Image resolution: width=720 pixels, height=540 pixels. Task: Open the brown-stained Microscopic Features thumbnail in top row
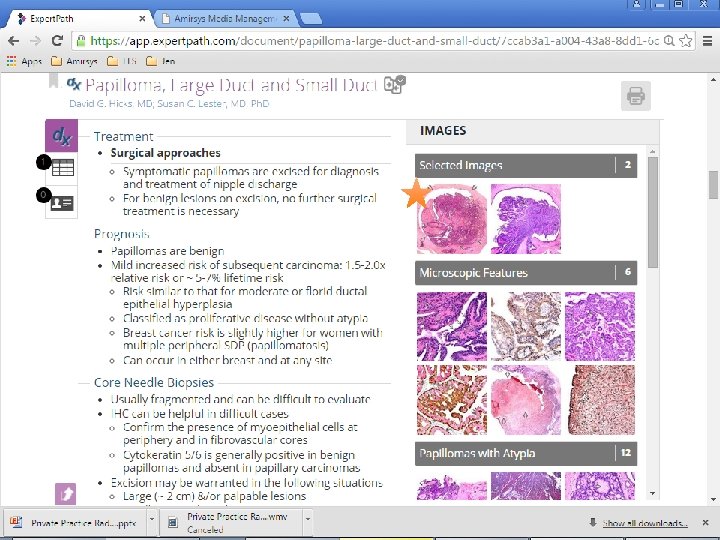point(526,326)
